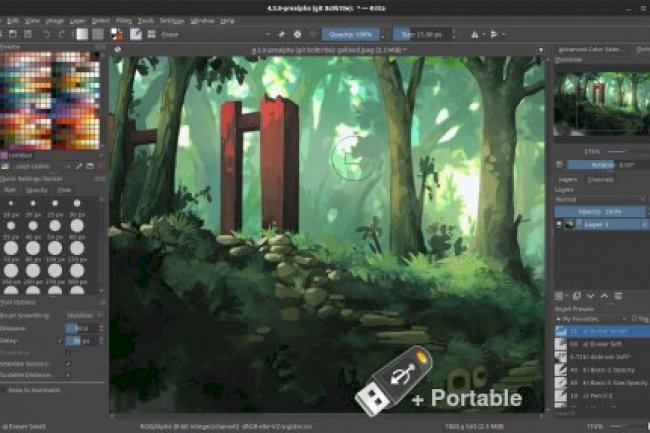Toggle Scalable Distance checkbox

pos(68,376)
